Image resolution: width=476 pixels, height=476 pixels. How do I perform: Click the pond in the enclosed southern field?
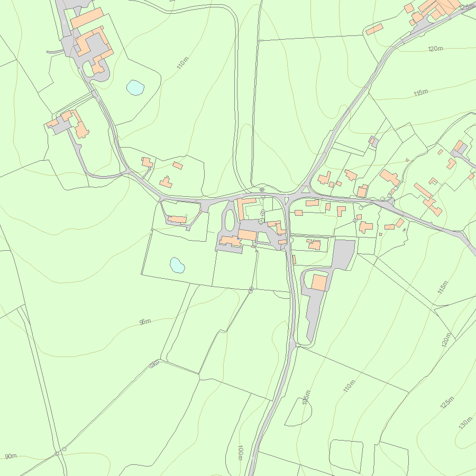[x=177, y=266]
